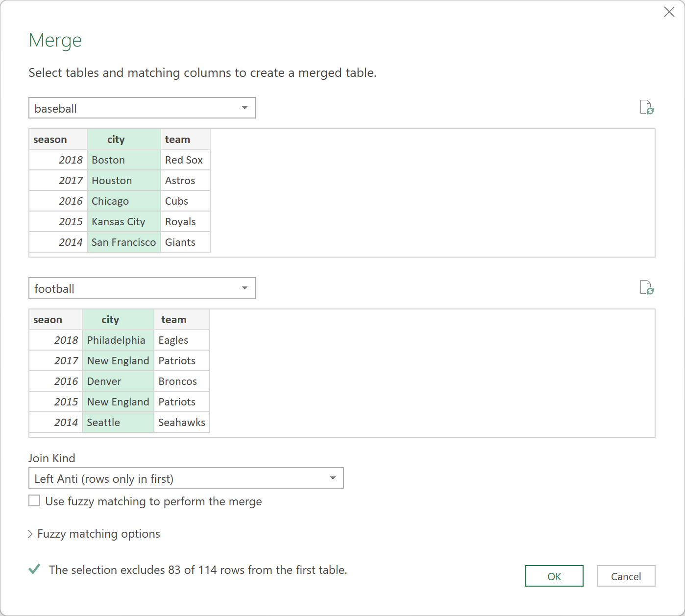Click the Seahawks cell in football preview
Screen dimensions: 685x616
point(181,423)
